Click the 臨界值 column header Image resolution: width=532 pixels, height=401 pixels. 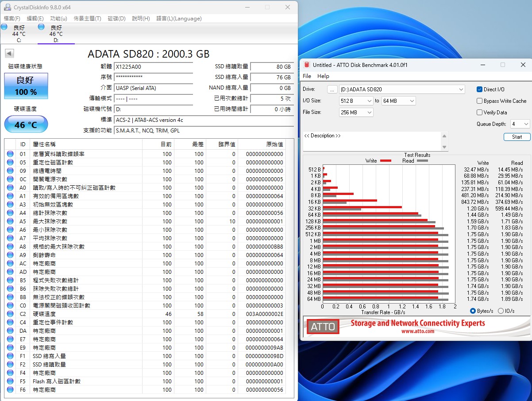(222, 144)
